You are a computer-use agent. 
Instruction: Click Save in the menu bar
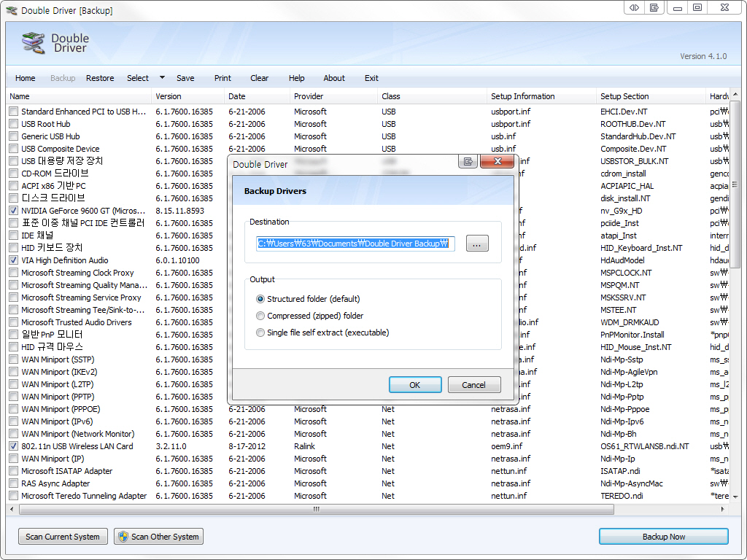[x=185, y=78]
